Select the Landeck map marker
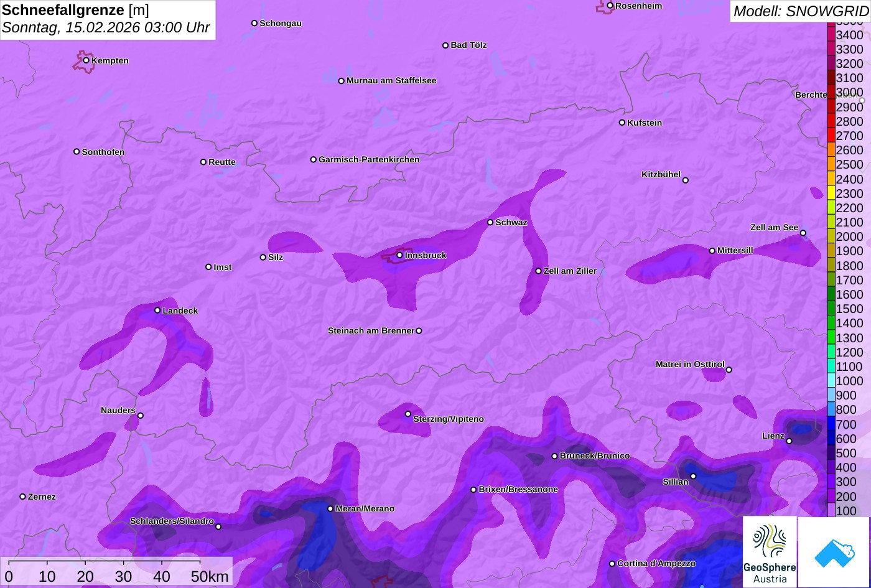871x588 pixels. [157, 310]
